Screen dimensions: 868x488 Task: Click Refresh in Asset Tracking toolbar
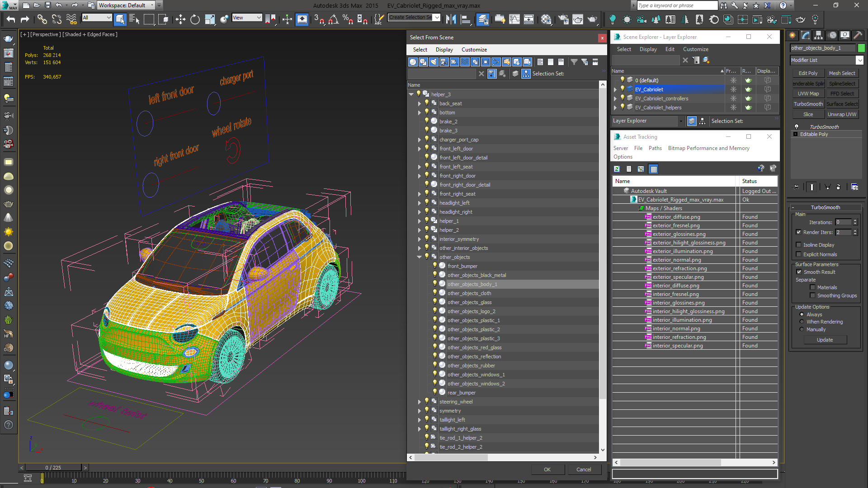coord(617,169)
